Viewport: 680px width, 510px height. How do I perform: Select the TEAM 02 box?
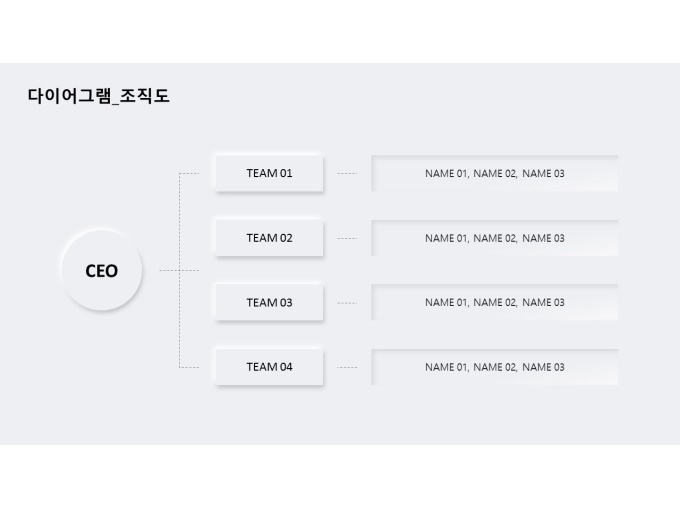click(x=269, y=238)
